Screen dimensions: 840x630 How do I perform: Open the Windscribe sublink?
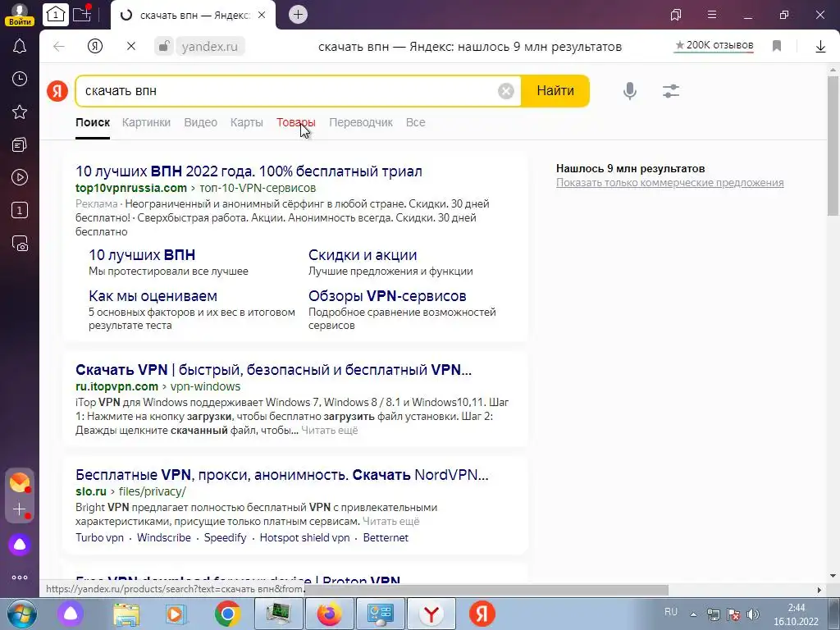pyautogui.click(x=164, y=537)
